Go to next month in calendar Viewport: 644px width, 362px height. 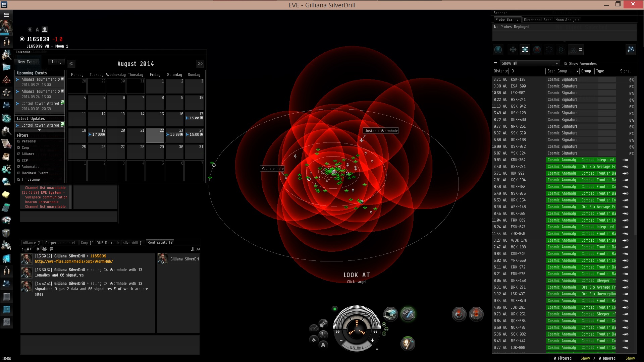[x=200, y=64]
